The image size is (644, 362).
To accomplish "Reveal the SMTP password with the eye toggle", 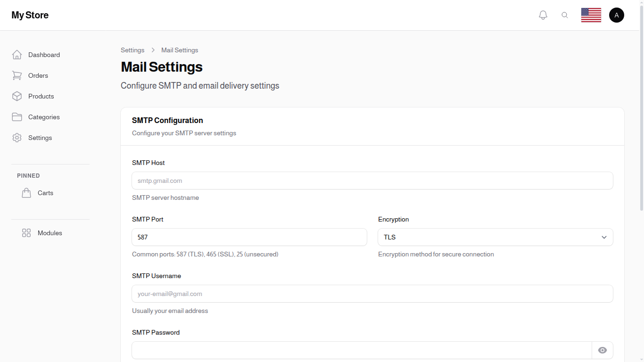I will pyautogui.click(x=602, y=350).
